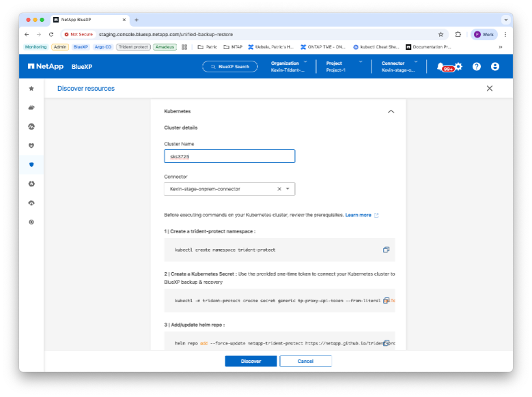The image size is (532, 397).
Task: Open the BlueXP bookmark
Action: (81, 47)
